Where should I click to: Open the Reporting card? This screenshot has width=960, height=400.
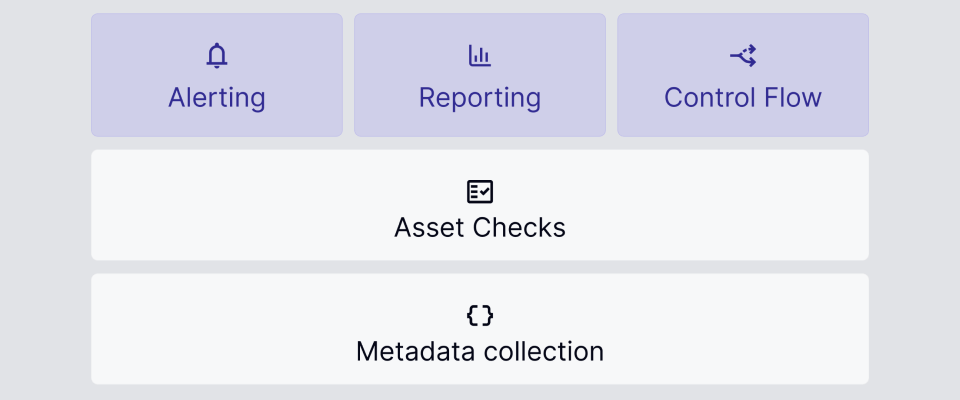pyautogui.click(x=480, y=75)
